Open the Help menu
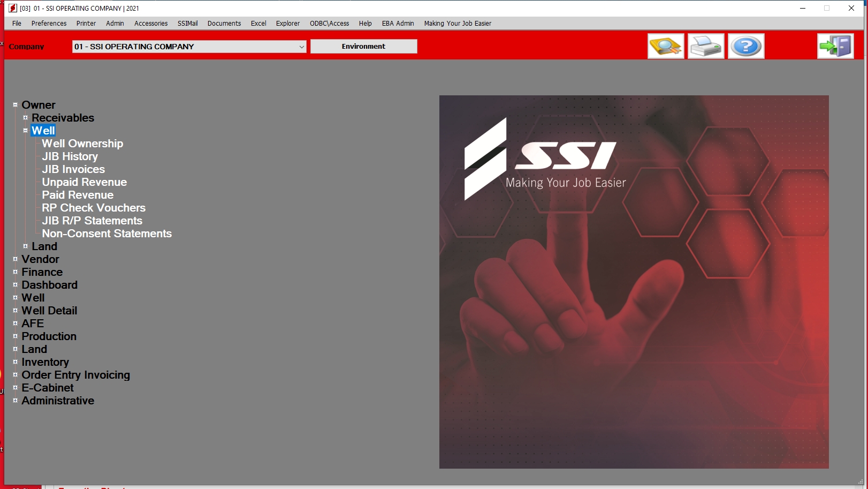868x489 pixels. (366, 24)
